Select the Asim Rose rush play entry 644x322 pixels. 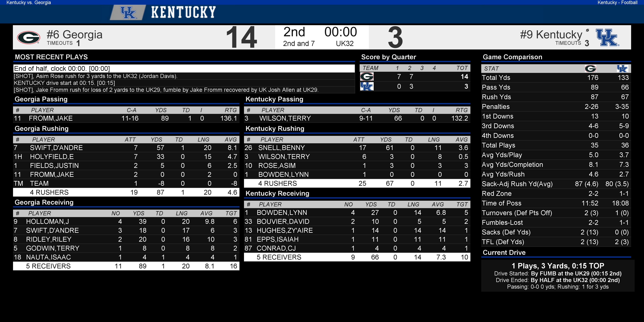pos(184,76)
